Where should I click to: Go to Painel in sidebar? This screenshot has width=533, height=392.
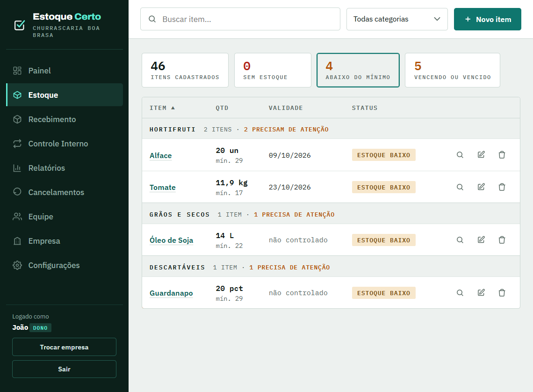tap(65, 71)
